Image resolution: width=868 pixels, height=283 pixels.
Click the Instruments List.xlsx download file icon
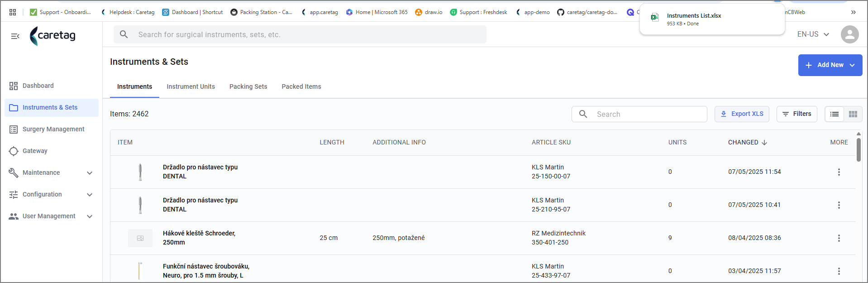(x=654, y=18)
